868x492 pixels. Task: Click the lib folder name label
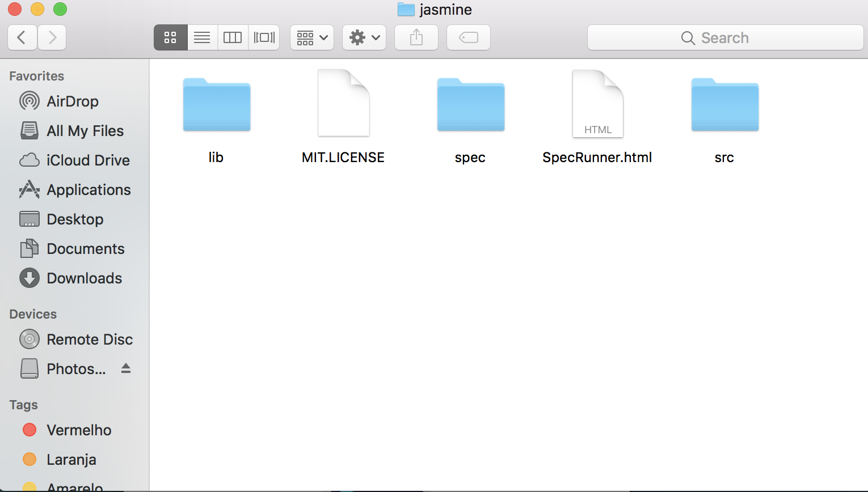click(216, 157)
